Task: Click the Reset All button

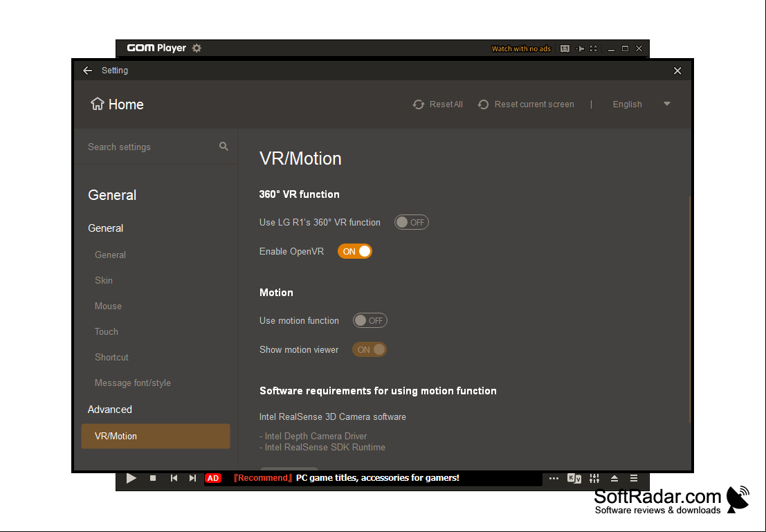Action: 438,104
